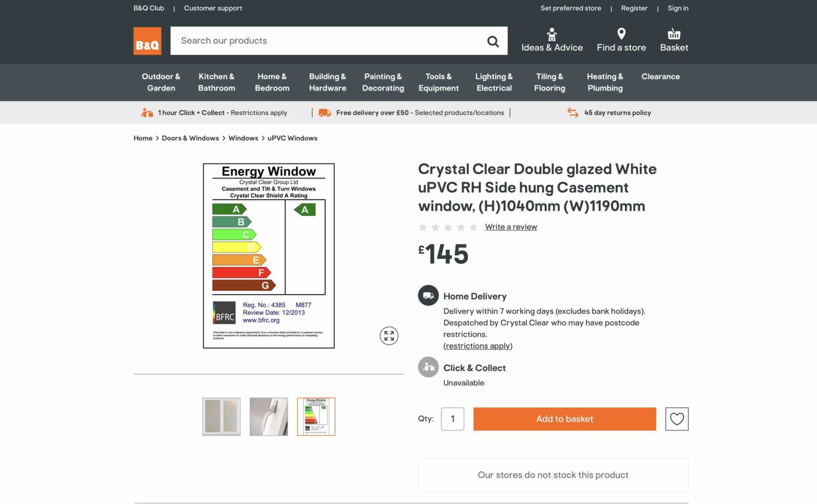Open the restrictions apply link
This screenshot has width=817, height=504.
[477, 346]
